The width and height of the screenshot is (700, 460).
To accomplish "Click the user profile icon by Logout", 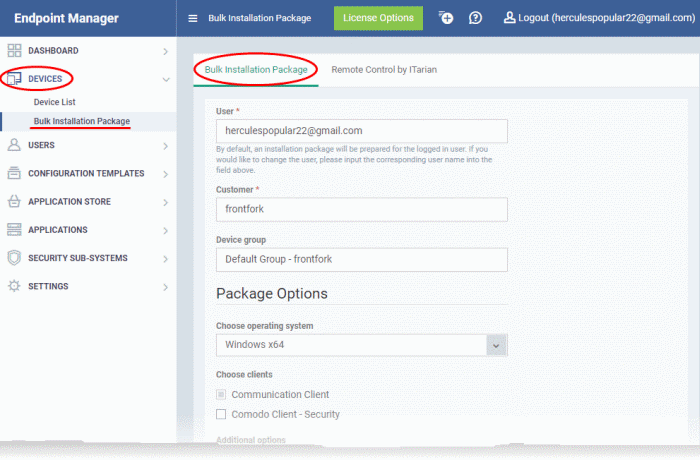I will [x=510, y=18].
